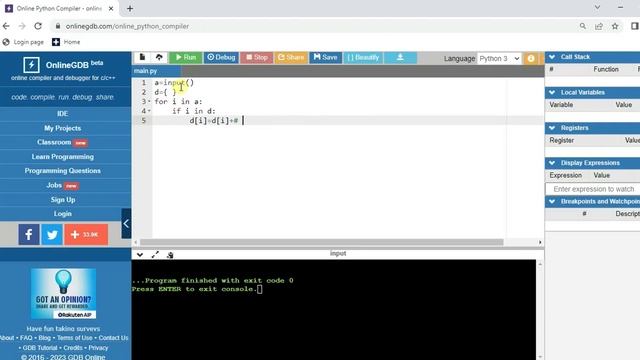Format code with the Beautify button
This screenshot has width=640, height=360.
click(363, 58)
